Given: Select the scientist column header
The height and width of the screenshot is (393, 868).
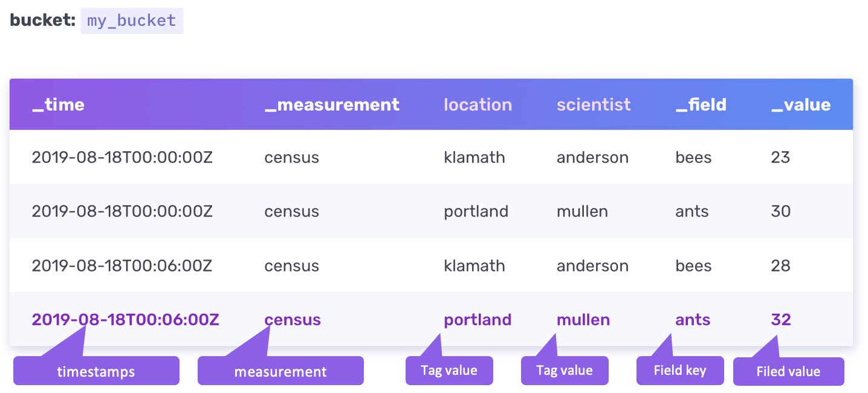Looking at the screenshot, I should pos(594,105).
